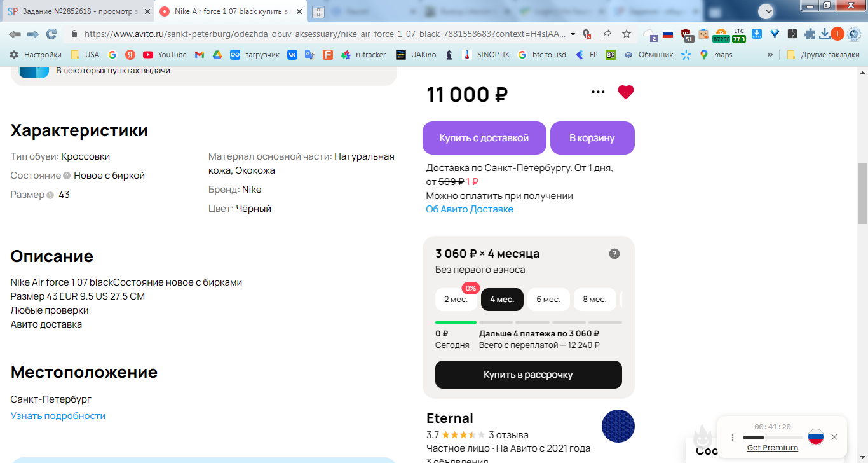The height and width of the screenshot is (463, 868).
Task: Select the 2 мес. installment option
Action: [456, 300]
